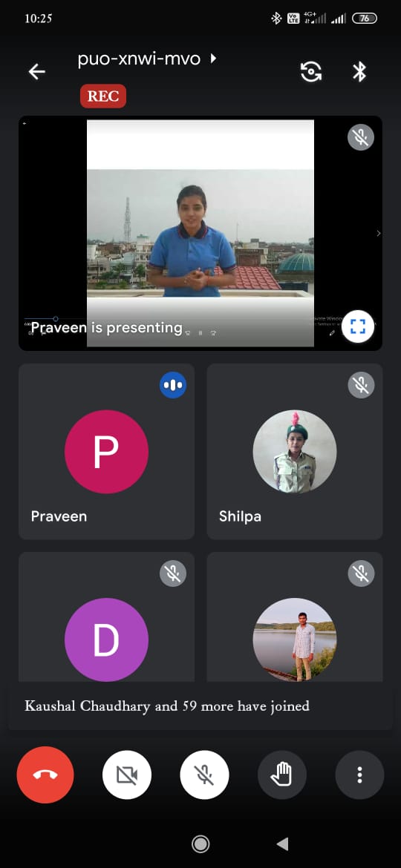Tap the back arrow to leave the meeting view

point(36,71)
